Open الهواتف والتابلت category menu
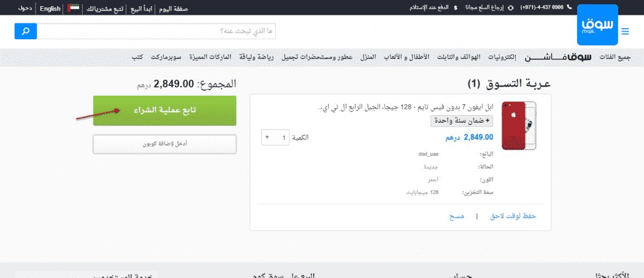The width and height of the screenshot is (644, 278). (457, 57)
